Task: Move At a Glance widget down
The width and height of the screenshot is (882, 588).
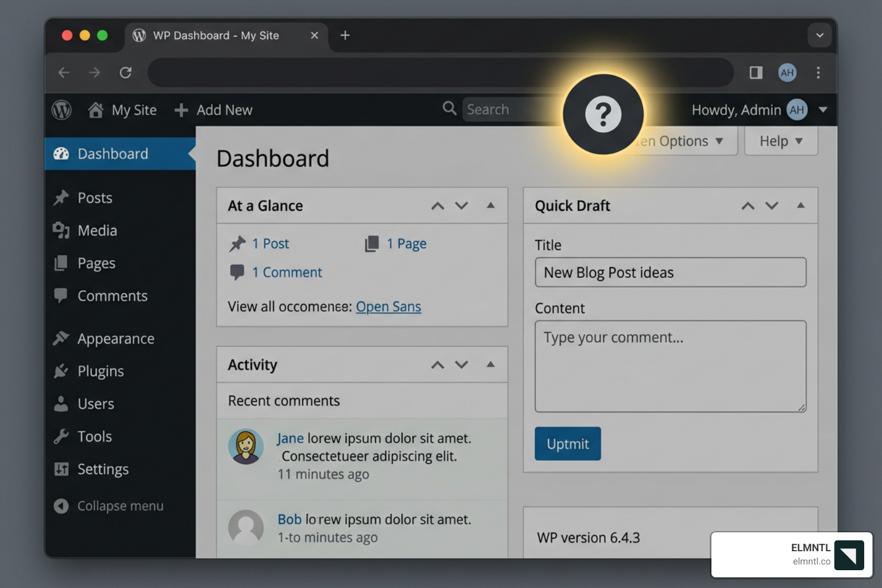Action: click(462, 206)
